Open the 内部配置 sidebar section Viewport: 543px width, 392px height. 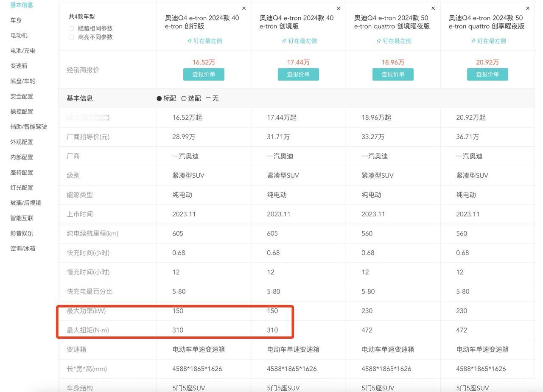coord(22,157)
